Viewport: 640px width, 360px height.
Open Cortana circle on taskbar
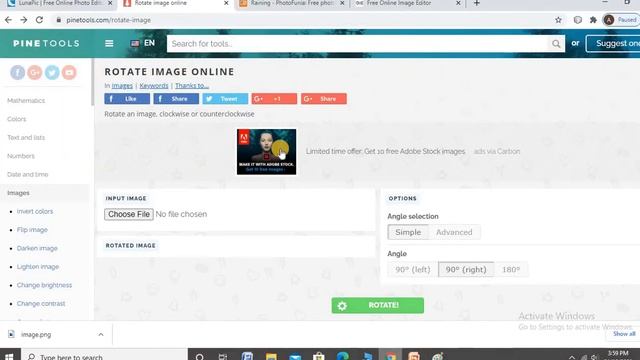(200, 357)
